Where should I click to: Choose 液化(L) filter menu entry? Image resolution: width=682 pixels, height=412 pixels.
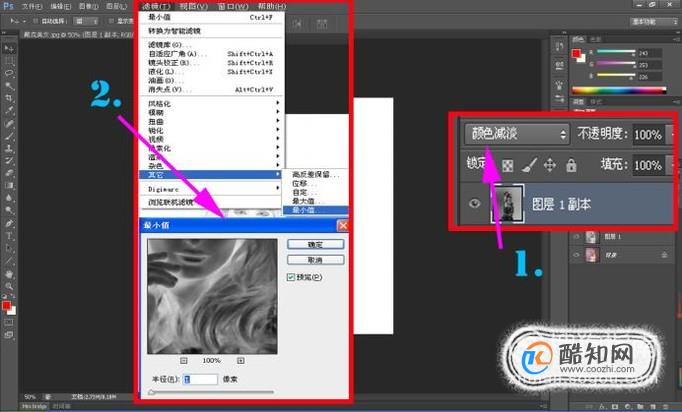point(212,71)
